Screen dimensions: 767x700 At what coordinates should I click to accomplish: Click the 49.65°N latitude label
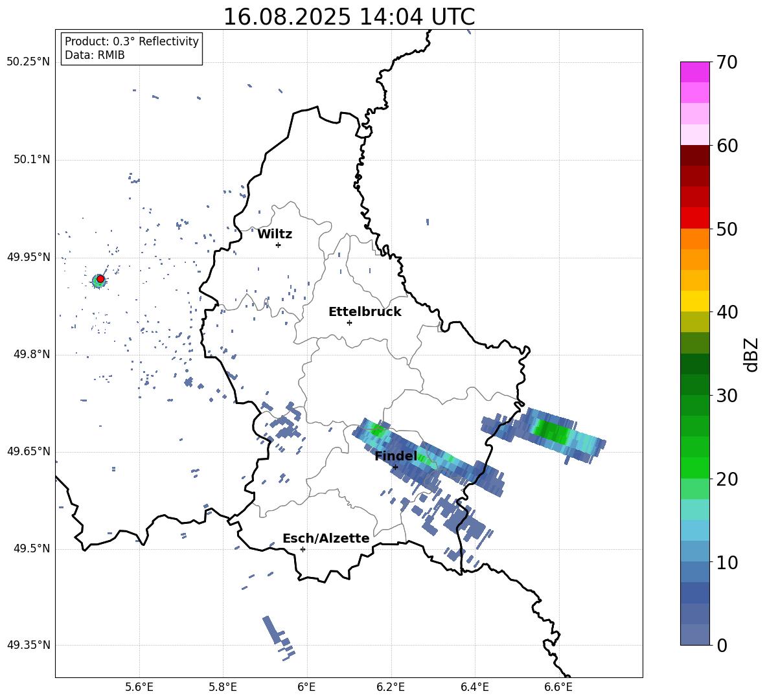pos(29,451)
